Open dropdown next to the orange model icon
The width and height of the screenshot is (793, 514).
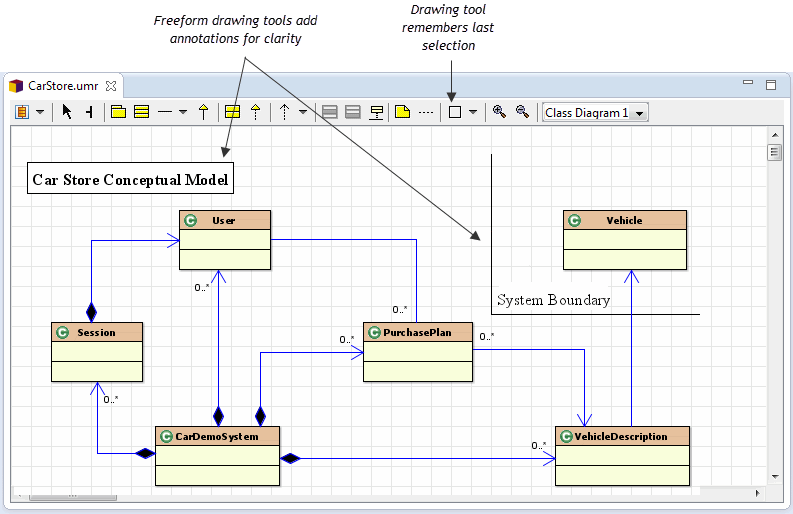pyautogui.click(x=40, y=112)
